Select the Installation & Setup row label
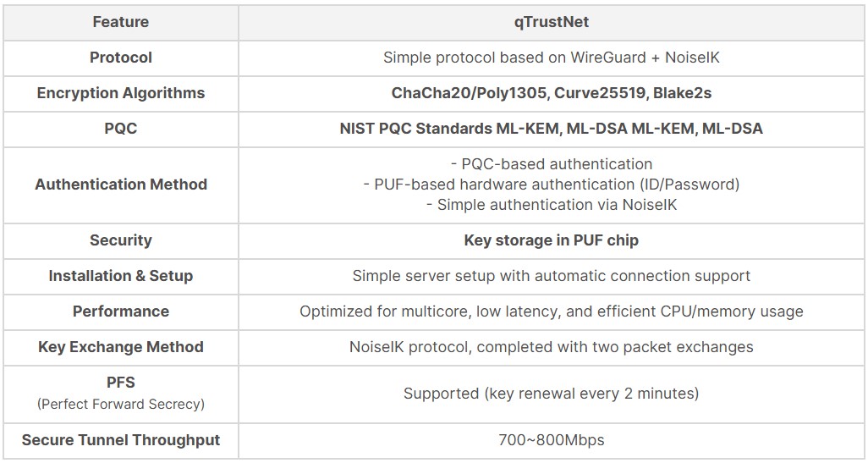 coord(120,276)
